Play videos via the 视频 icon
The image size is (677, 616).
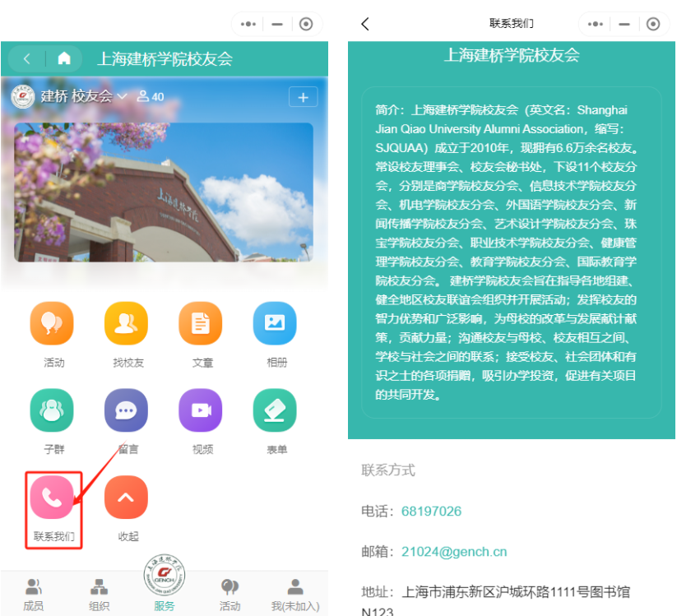point(200,410)
